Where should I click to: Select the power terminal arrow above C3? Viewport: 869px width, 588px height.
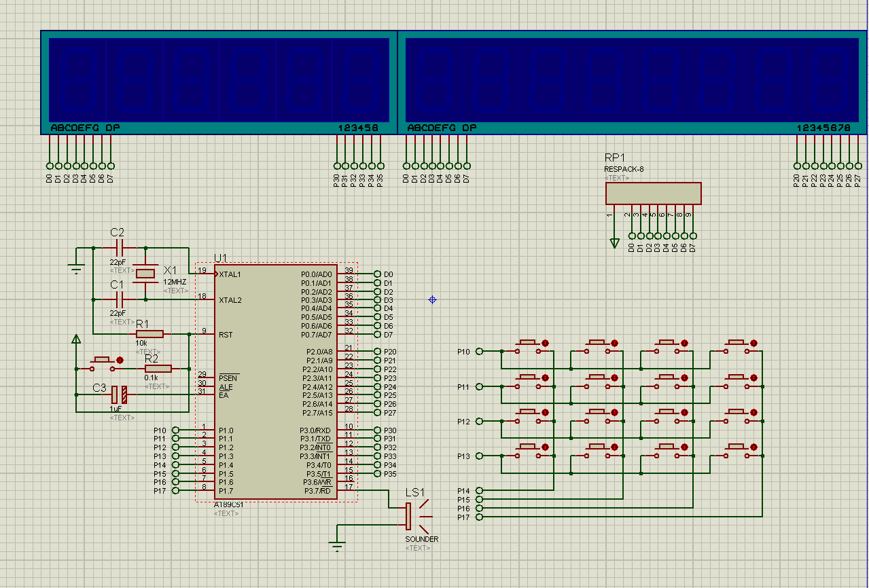pyautogui.click(x=76, y=339)
